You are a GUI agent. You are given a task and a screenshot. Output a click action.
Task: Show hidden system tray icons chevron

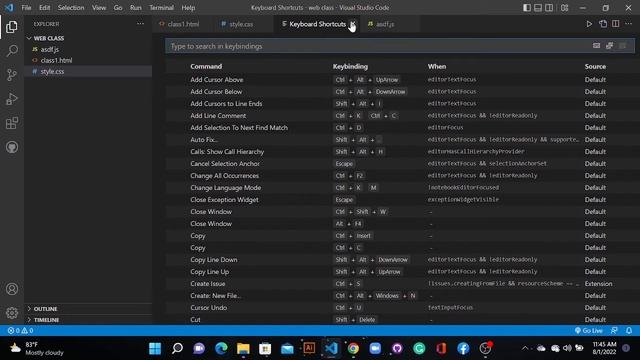point(525,348)
